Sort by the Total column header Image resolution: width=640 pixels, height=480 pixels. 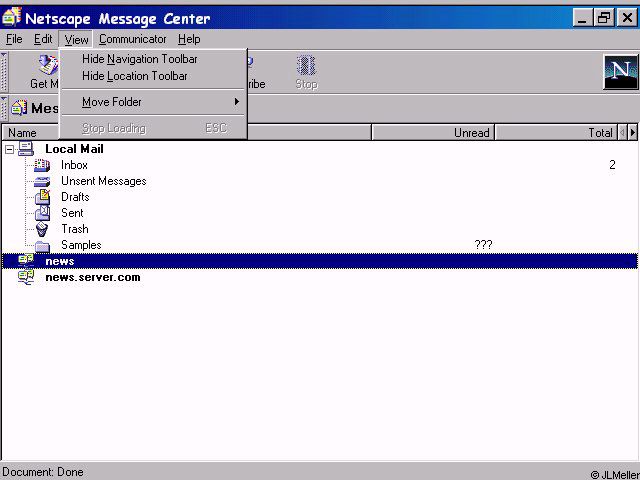556,133
